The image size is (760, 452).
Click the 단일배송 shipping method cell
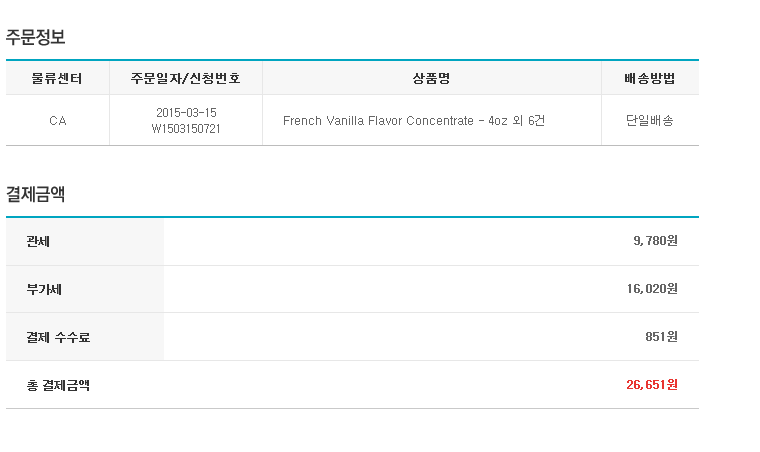tap(649, 121)
